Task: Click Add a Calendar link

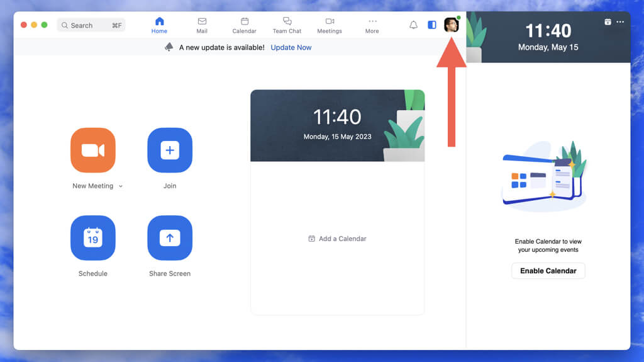Action: point(337,239)
